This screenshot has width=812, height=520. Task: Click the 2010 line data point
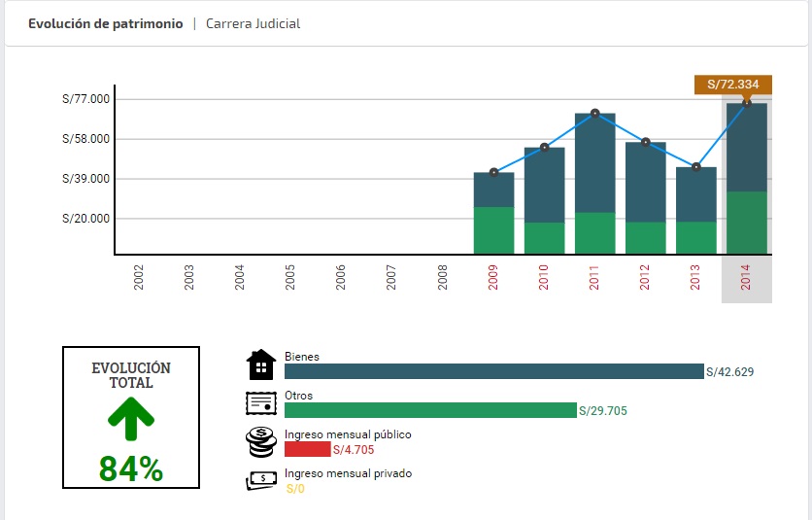pos(544,148)
